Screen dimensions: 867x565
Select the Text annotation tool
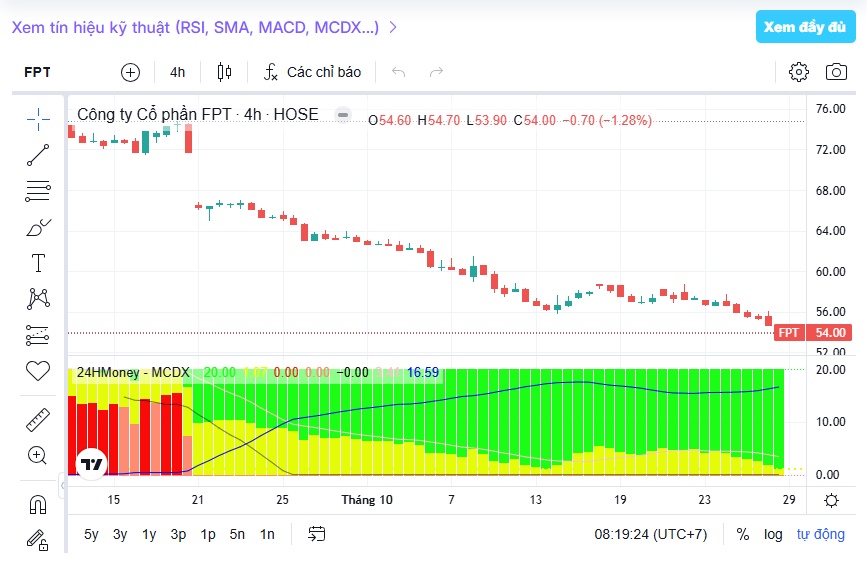38,263
